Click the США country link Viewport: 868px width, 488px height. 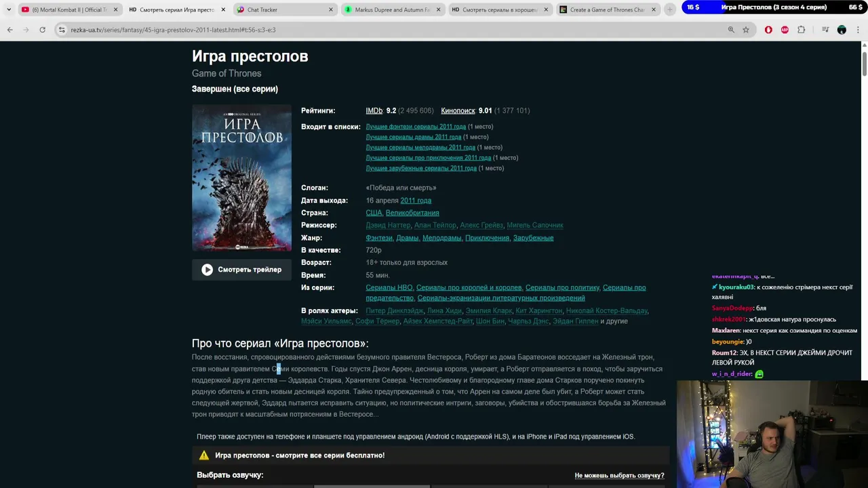click(x=374, y=213)
